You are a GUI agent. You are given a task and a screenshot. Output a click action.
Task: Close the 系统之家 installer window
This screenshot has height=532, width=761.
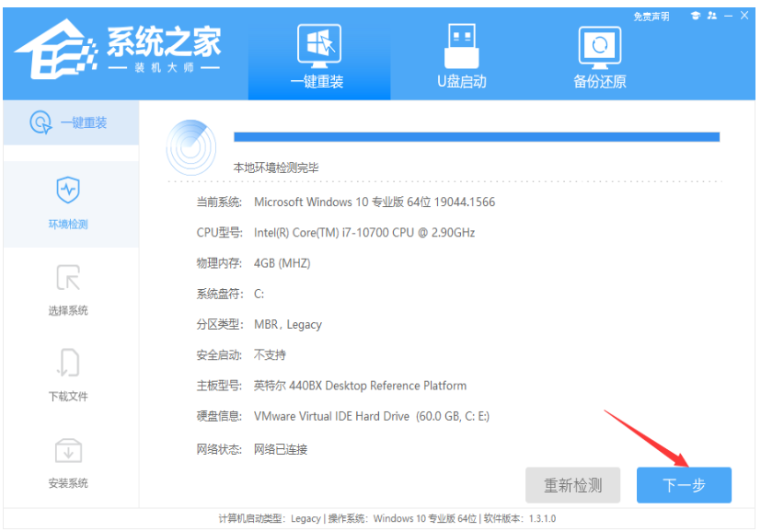744,16
